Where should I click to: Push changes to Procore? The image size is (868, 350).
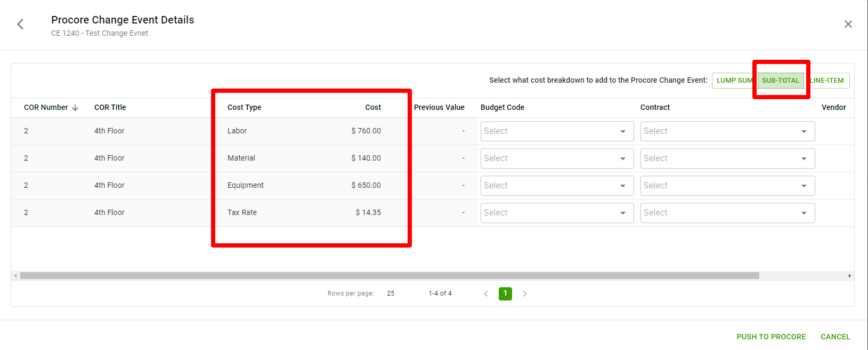click(x=770, y=337)
